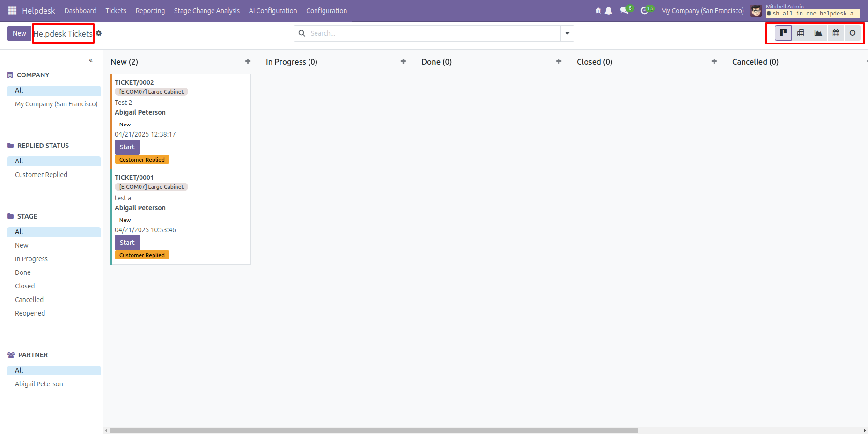This screenshot has width=868, height=434.
Task: Click the horizontal scrollbar thumb
Action: (x=374, y=430)
